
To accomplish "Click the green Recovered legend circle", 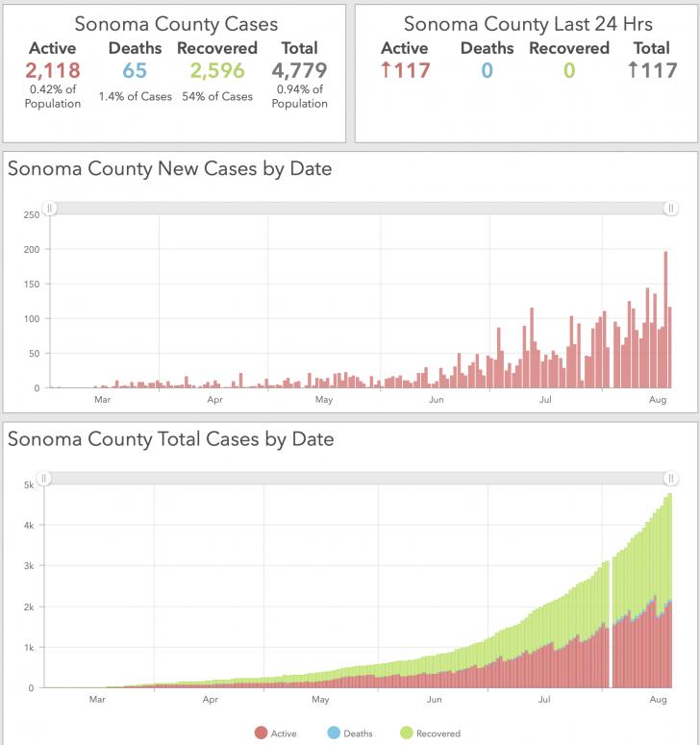I will pos(407,733).
